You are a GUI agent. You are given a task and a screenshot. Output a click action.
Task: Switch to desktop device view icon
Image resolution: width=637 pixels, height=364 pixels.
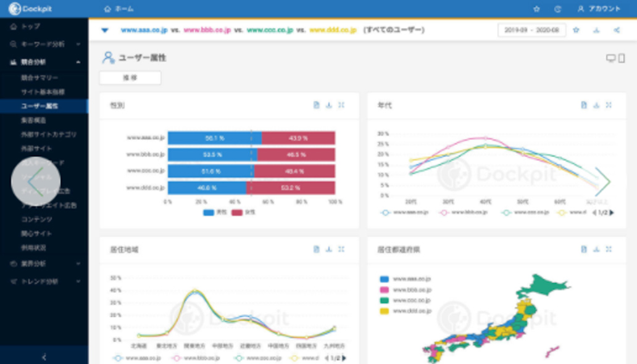pyautogui.click(x=610, y=58)
